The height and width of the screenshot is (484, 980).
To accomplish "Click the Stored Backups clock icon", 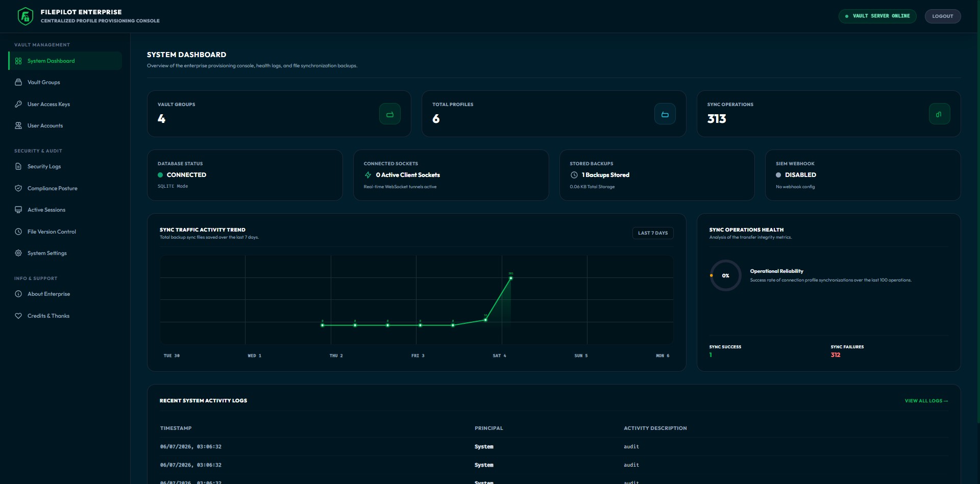I will click(x=574, y=175).
